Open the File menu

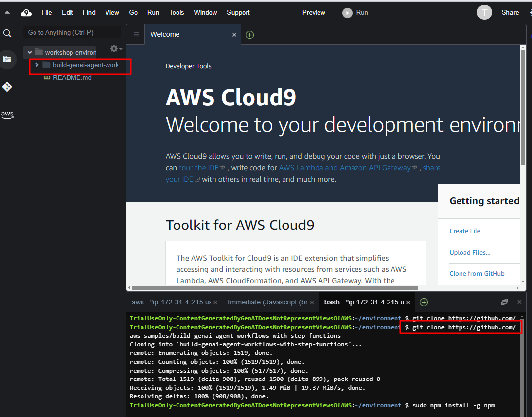pyautogui.click(x=47, y=12)
